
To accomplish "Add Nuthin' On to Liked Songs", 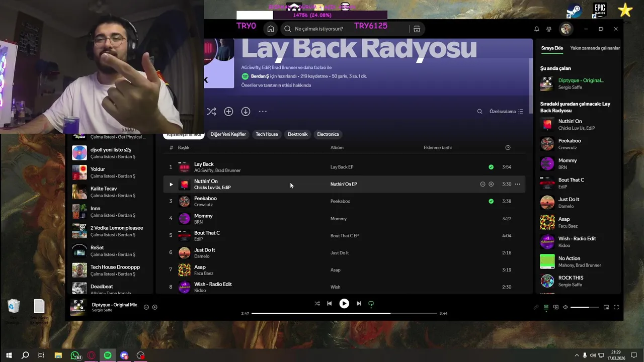I will tap(491, 184).
